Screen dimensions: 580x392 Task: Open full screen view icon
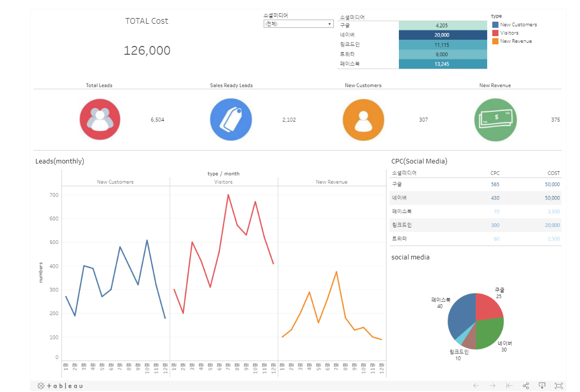point(558,386)
